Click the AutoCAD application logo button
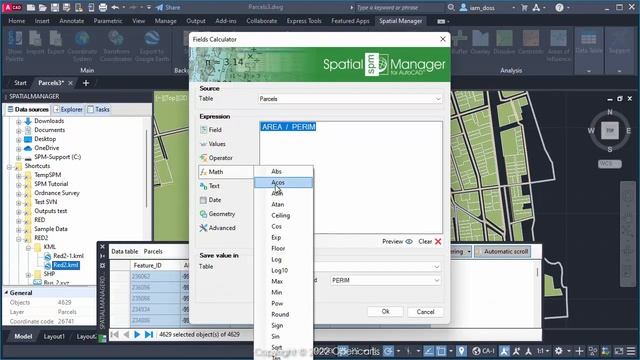640x360 pixels. click(x=12, y=7)
